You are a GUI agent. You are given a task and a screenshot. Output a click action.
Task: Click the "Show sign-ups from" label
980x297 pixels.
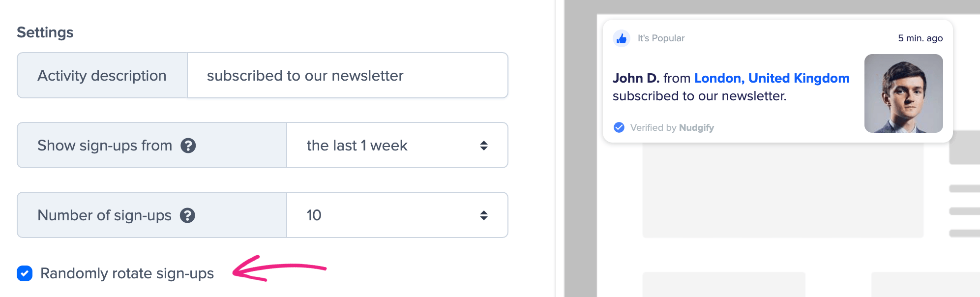click(x=105, y=146)
